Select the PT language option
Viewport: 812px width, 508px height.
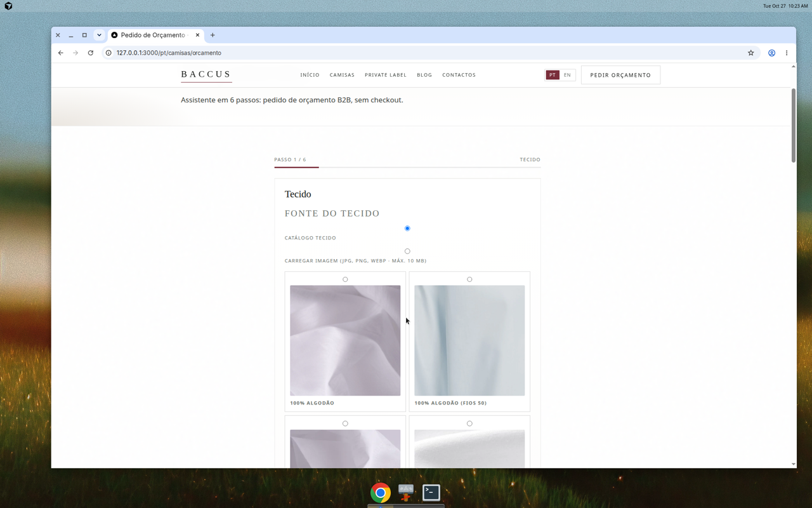coord(553,75)
